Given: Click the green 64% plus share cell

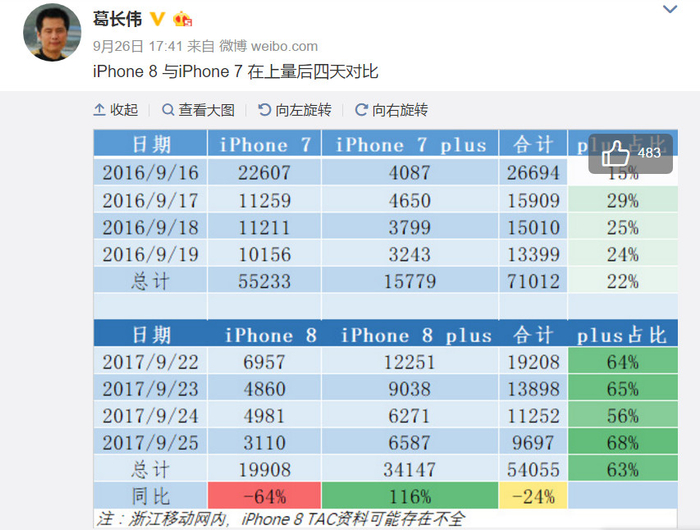Looking at the screenshot, I should point(623,361).
